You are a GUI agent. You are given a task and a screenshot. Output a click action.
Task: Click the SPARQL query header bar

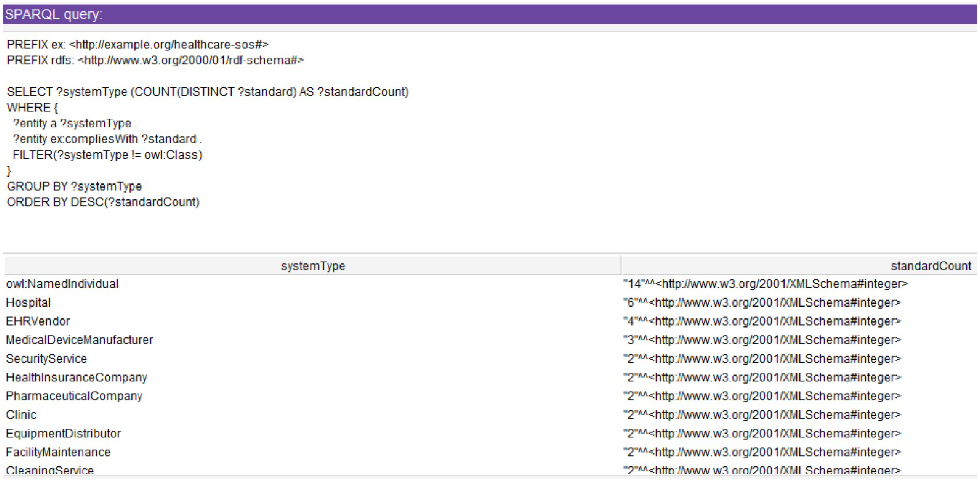point(489,14)
